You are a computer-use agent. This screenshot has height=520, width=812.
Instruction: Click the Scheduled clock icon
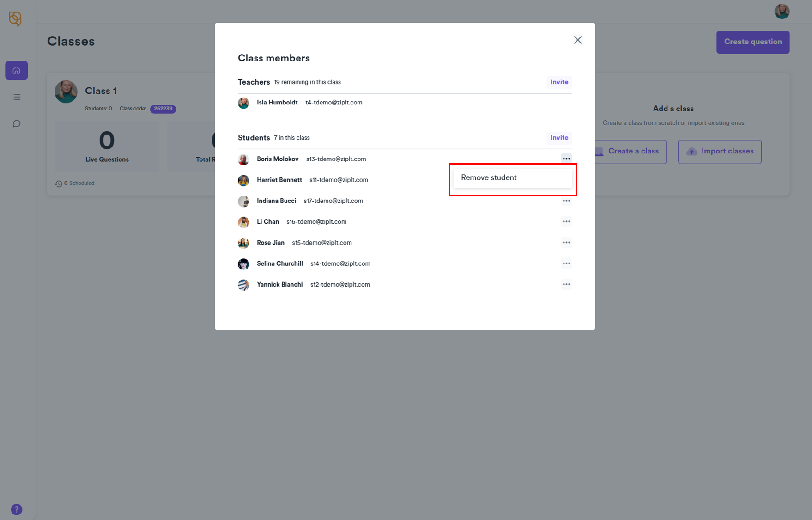[x=59, y=184]
